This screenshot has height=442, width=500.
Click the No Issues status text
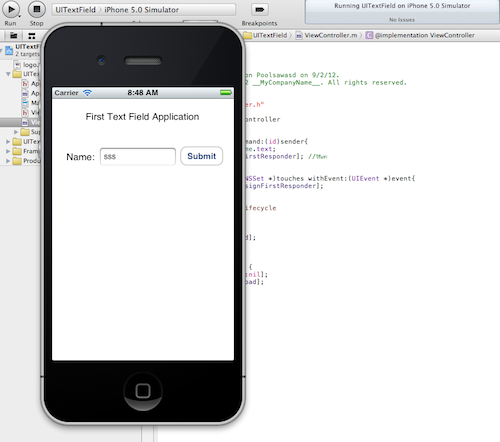pyautogui.click(x=402, y=20)
